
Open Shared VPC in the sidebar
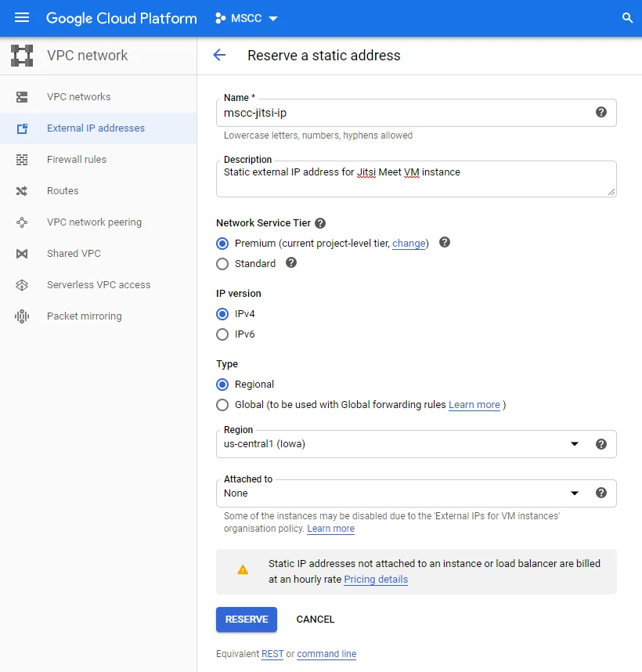(x=98, y=253)
